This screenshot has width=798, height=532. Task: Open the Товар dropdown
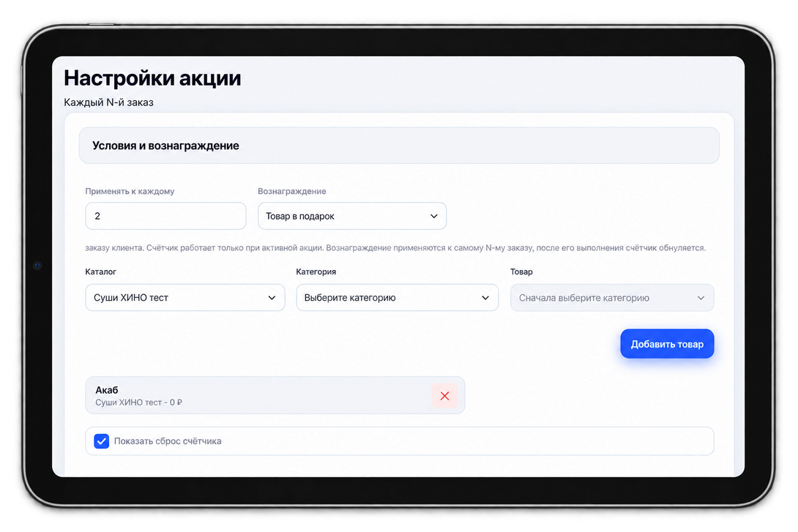[x=612, y=298]
